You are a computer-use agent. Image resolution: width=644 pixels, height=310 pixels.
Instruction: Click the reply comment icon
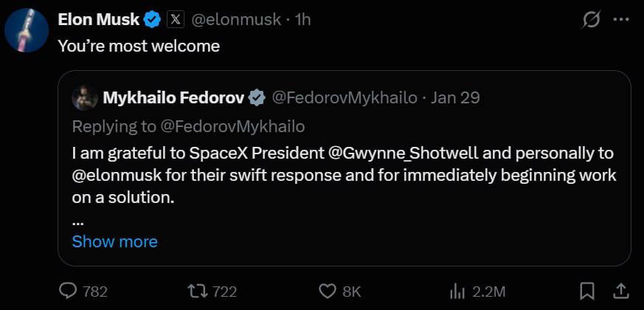68,291
